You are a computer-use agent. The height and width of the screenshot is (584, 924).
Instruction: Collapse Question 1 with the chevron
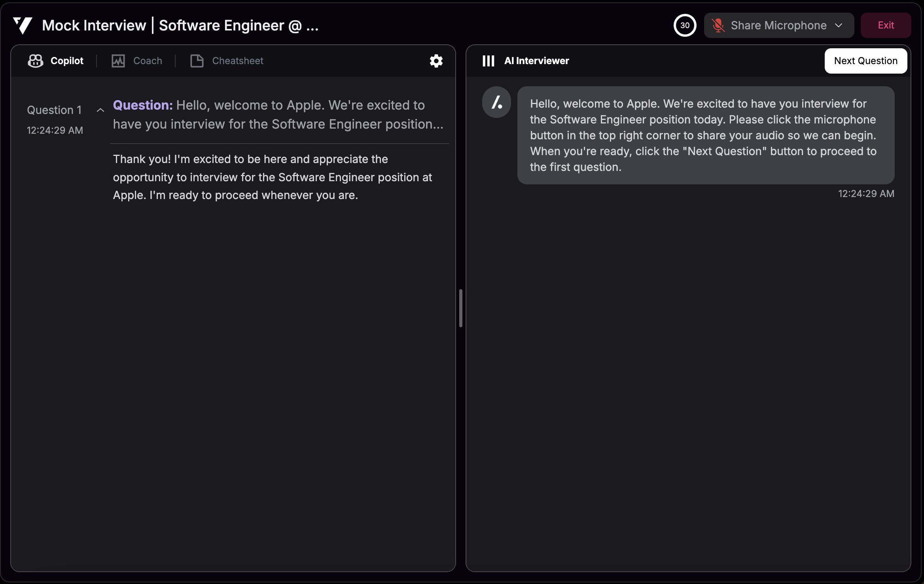100,110
